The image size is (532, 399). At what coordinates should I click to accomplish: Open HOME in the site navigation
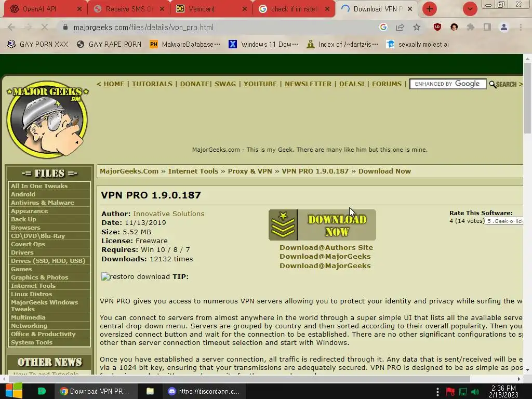[x=114, y=84]
